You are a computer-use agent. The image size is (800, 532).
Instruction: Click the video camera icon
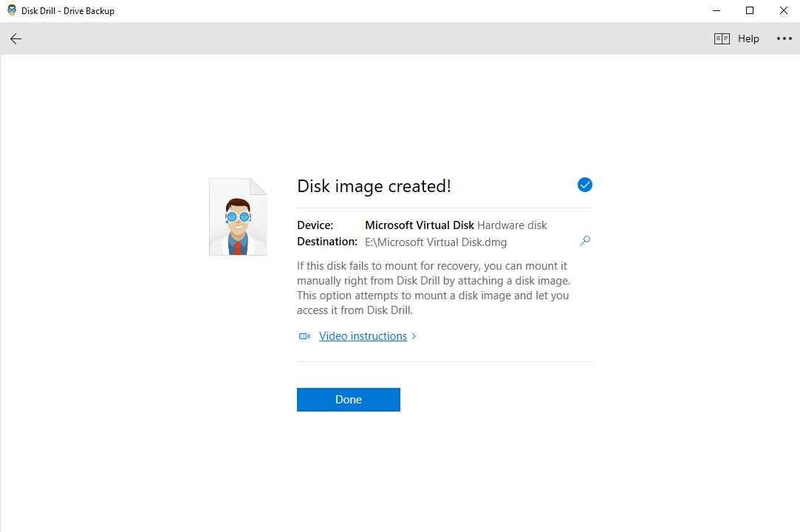click(x=304, y=336)
